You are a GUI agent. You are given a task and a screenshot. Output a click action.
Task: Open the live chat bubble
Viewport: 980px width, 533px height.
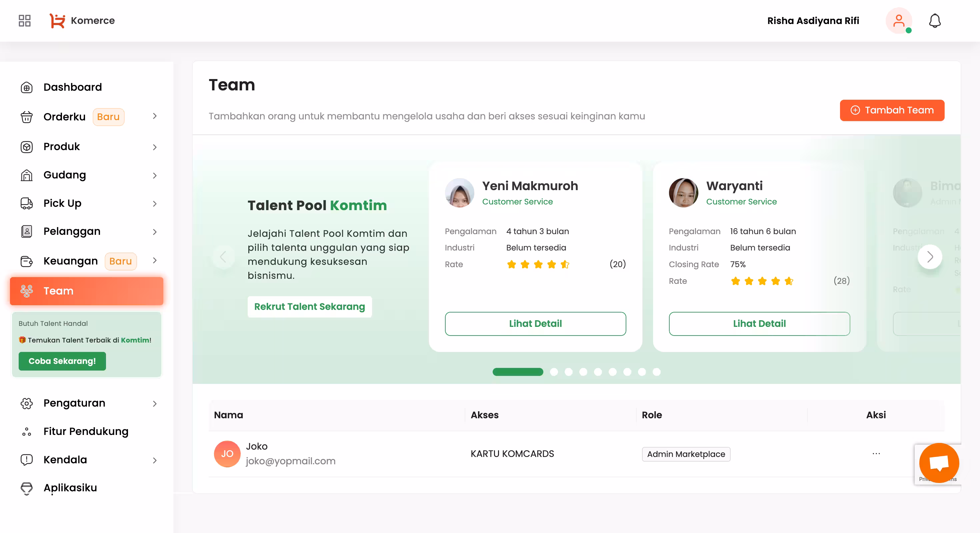939,462
